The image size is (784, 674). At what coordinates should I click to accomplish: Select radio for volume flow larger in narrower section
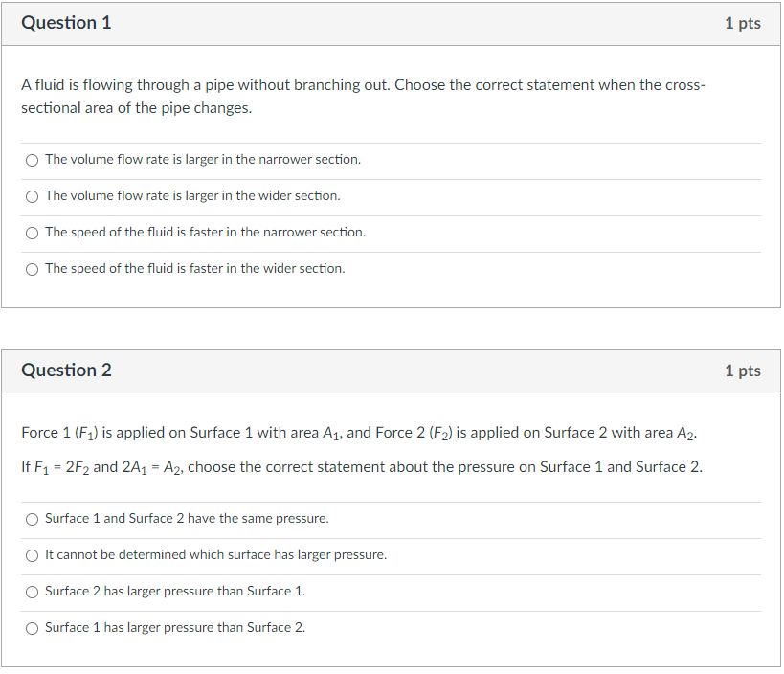32,160
